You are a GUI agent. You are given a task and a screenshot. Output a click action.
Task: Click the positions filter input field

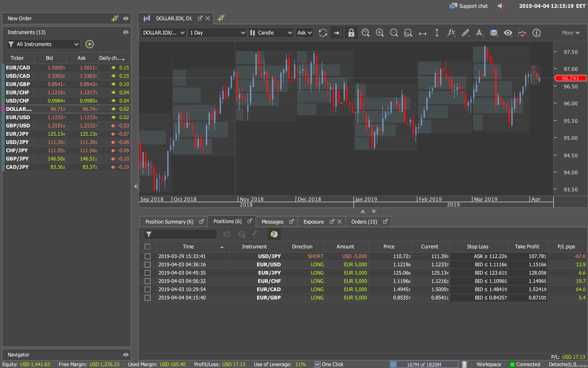click(x=180, y=234)
